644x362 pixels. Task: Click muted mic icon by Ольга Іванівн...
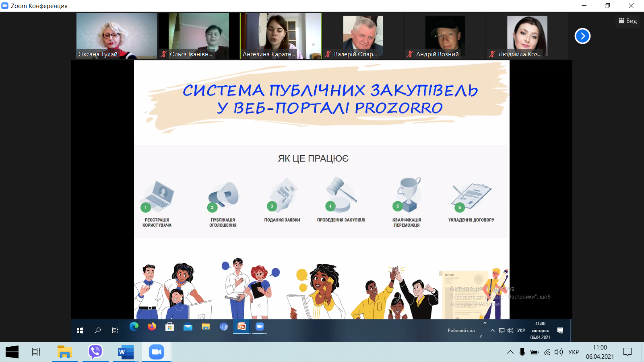click(164, 54)
